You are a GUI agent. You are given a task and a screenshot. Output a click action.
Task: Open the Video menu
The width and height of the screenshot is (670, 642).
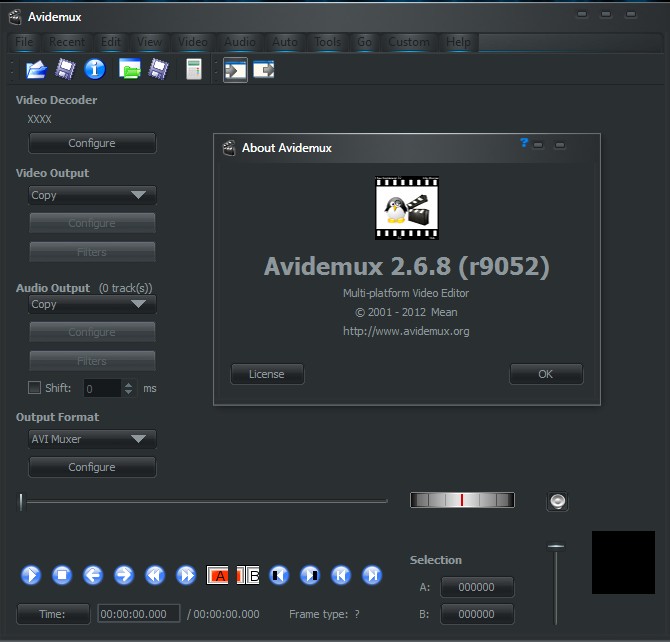[193, 42]
